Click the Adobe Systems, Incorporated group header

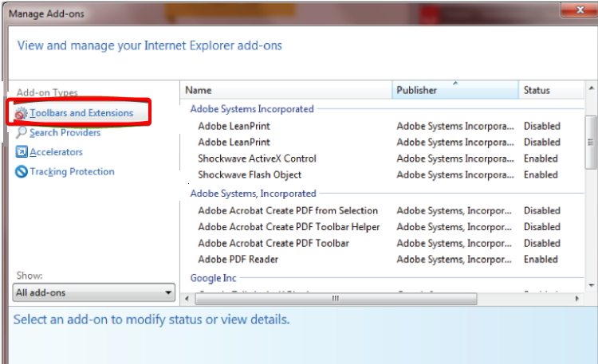pos(254,194)
